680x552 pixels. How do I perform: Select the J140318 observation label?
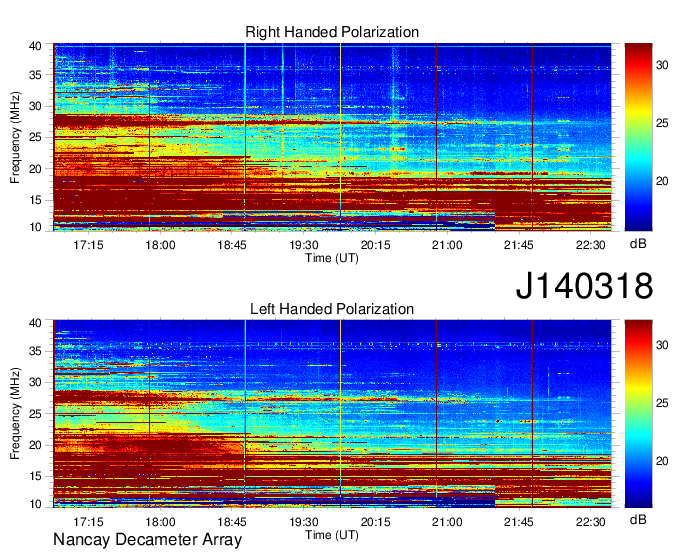tap(584, 286)
